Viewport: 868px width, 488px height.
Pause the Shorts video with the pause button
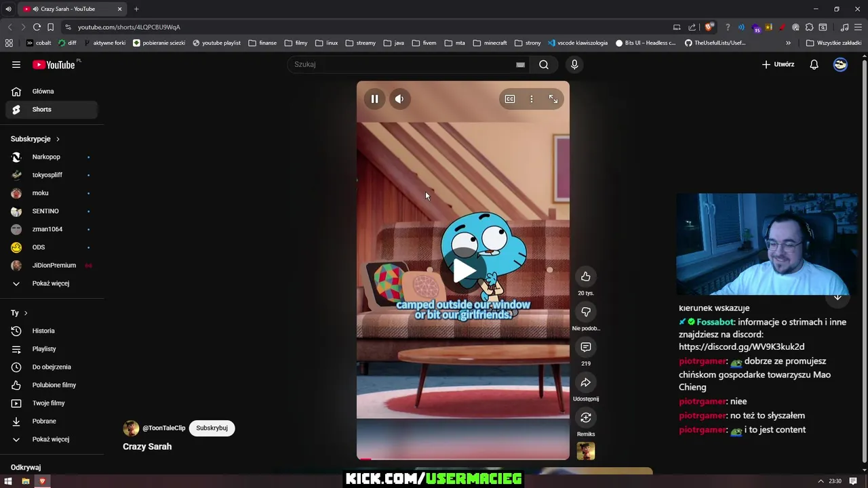pos(374,99)
